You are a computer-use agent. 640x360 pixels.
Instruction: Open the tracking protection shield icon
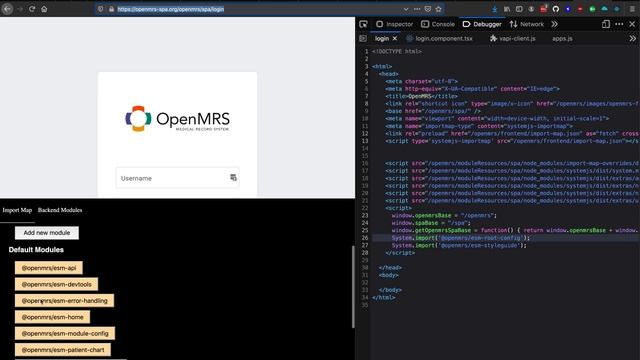pos(100,9)
